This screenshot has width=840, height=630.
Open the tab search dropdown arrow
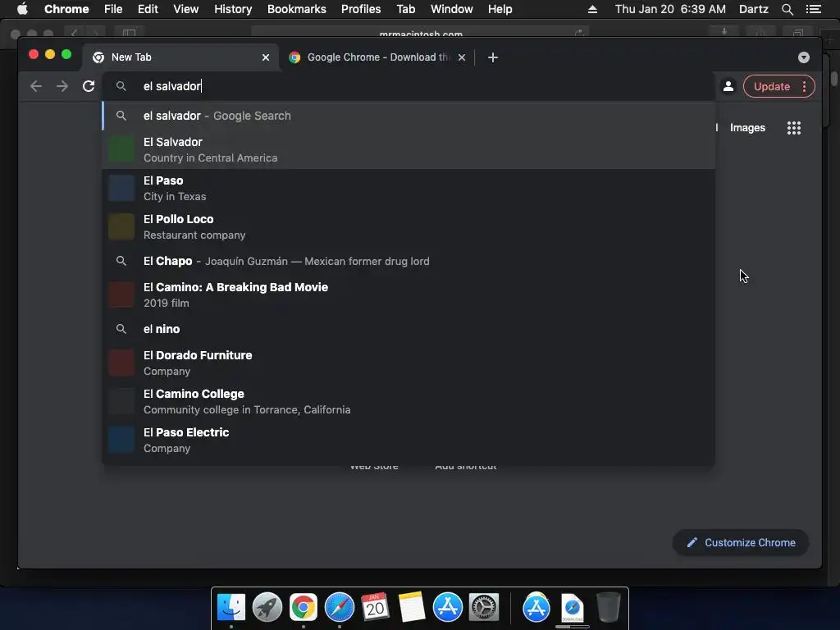click(x=804, y=57)
